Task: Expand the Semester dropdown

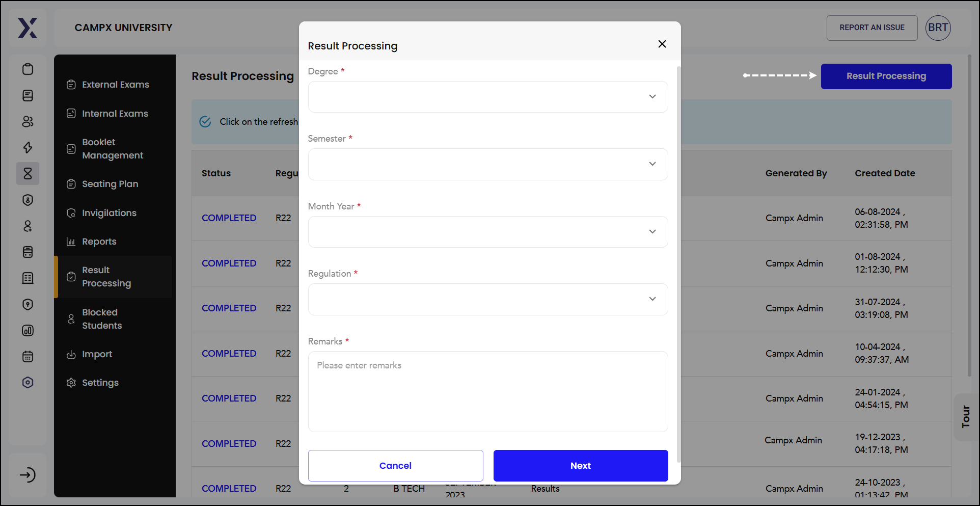Action: point(487,164)
